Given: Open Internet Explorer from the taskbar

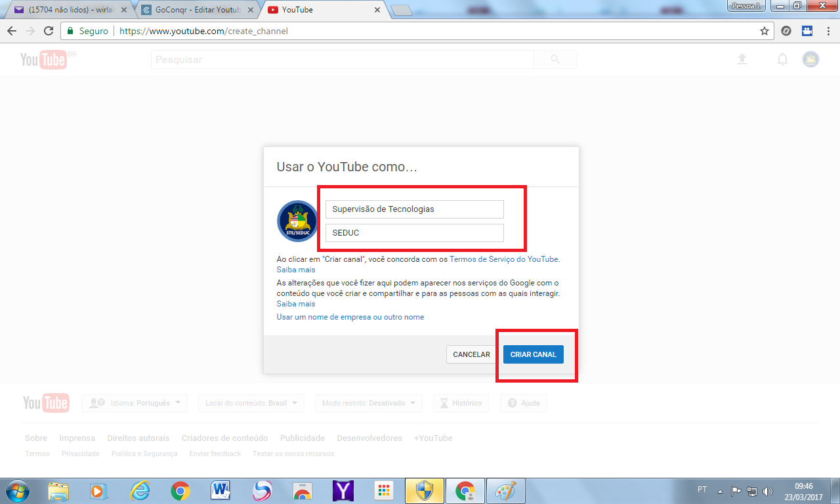Looking at the screenshot, I should 140,491.
